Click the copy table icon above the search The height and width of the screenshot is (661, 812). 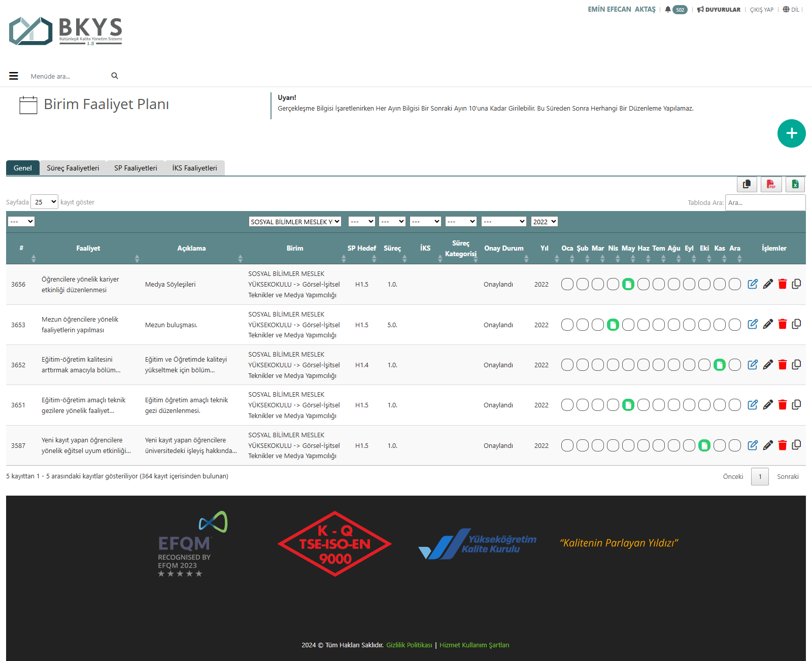coord(747,184)
